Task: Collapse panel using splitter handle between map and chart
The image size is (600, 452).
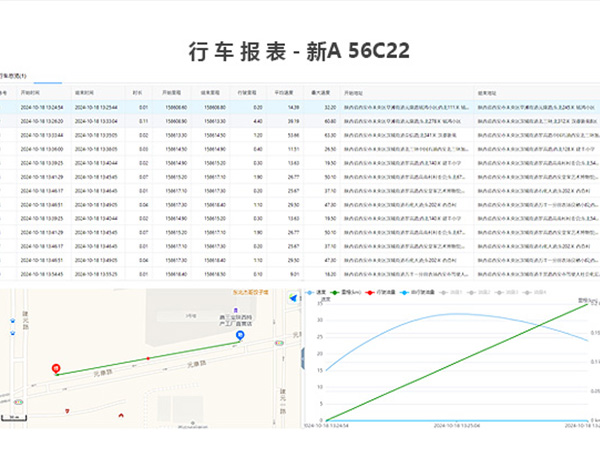Action: pyautogui.click(x=302, y=359)
